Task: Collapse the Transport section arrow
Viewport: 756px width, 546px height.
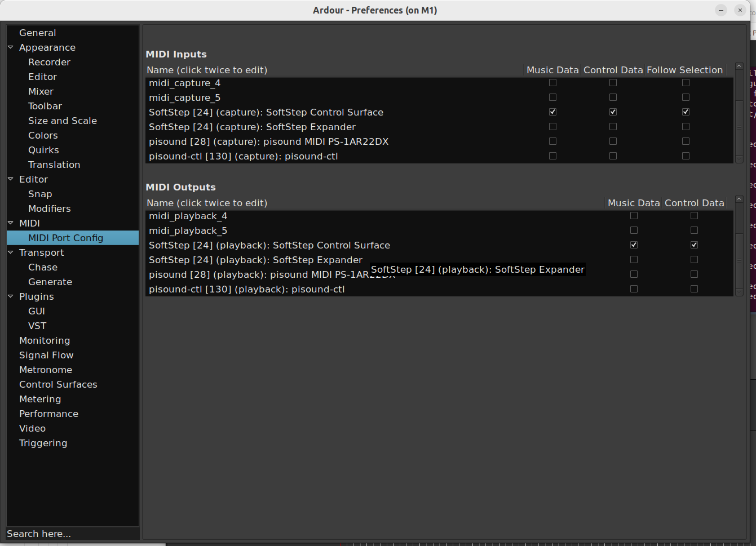Action: click(11, 252)
